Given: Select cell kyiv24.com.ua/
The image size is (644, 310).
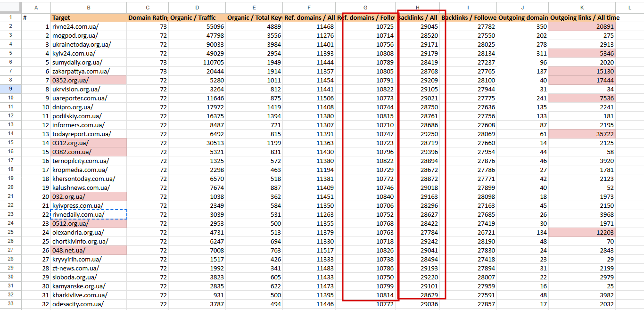Looking at the screenshot, I should pyautogui.click(x=89, y=53).
